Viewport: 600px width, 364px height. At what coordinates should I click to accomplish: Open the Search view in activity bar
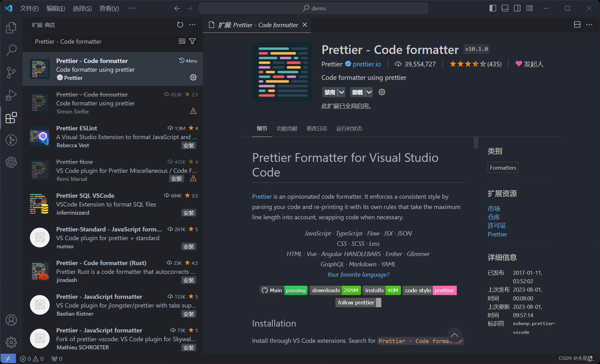(x=11, y=50)
